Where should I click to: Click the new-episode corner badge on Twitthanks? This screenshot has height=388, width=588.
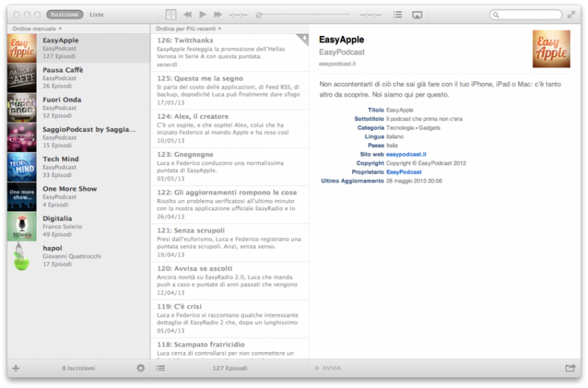tap(304, 38)
